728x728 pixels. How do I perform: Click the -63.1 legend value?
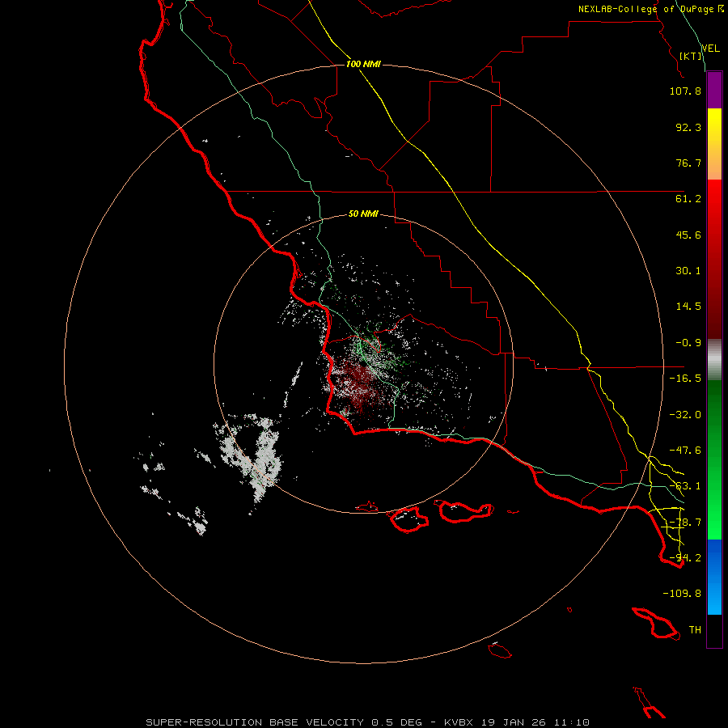685,486
